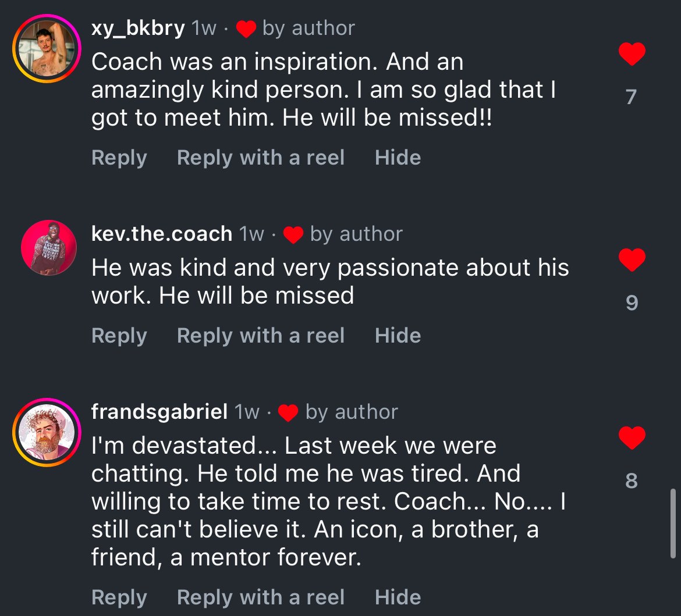View the 9 likes on kev.the.coach's comment
The image size is (681, 616).
pos(632,302)
